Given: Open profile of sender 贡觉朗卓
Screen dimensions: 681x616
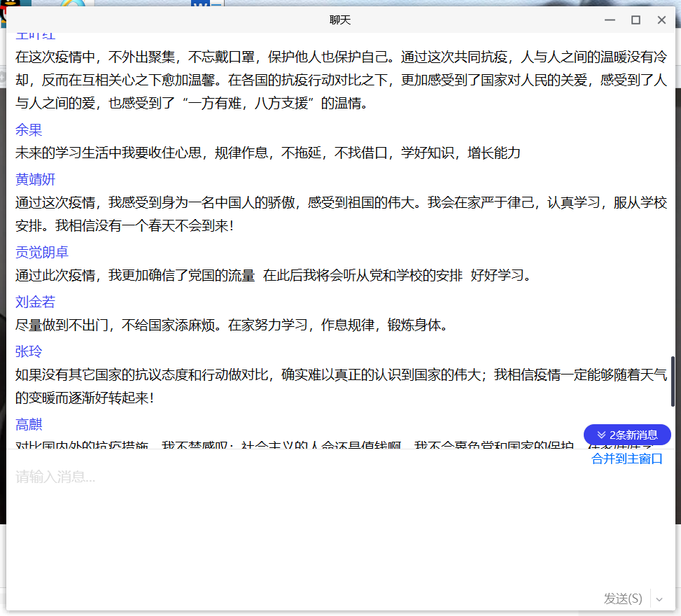Looking at the screenshot, I should [42, 253].
